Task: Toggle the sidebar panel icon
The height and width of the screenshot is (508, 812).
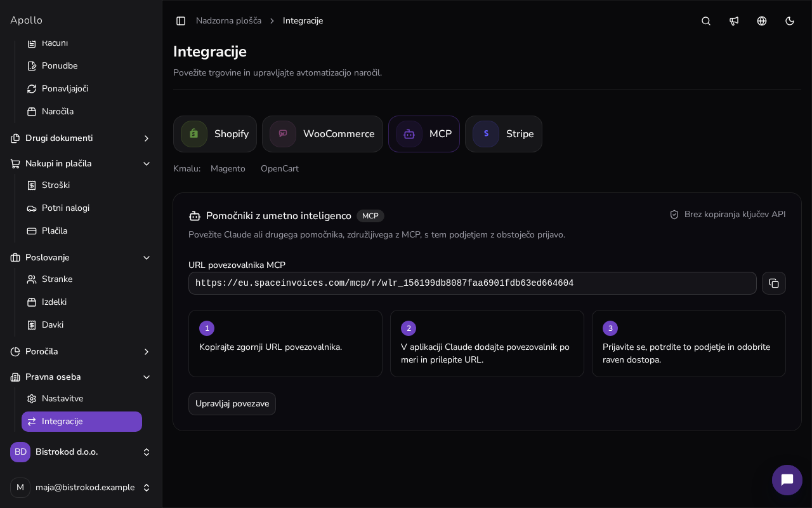Action: pos(181,21)
